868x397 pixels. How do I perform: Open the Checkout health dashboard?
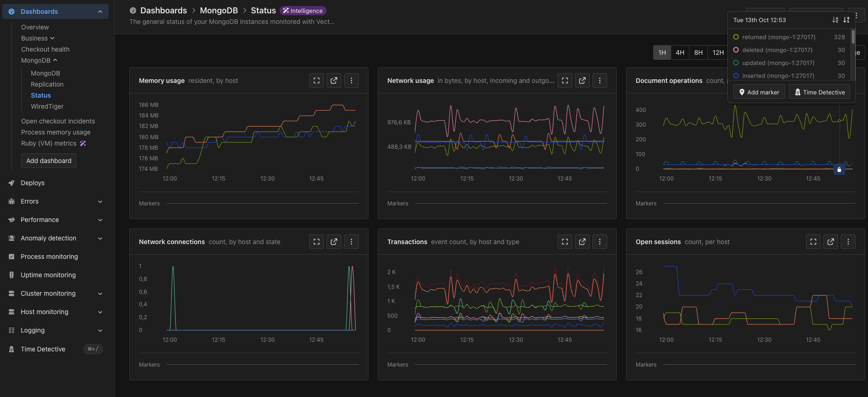(x=45, y=49)
